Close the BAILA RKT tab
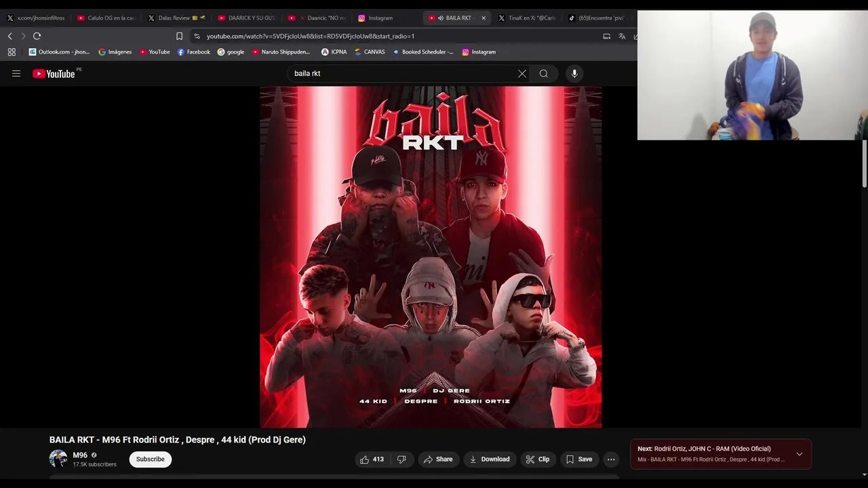This screenshot has width=868, height=488. click(x=484, y=18)
